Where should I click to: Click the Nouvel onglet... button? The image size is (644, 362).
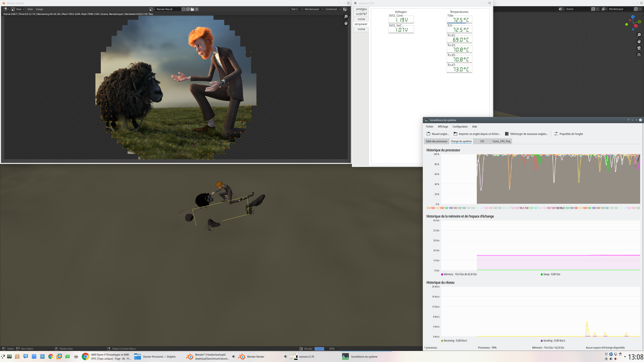[438, 134]
